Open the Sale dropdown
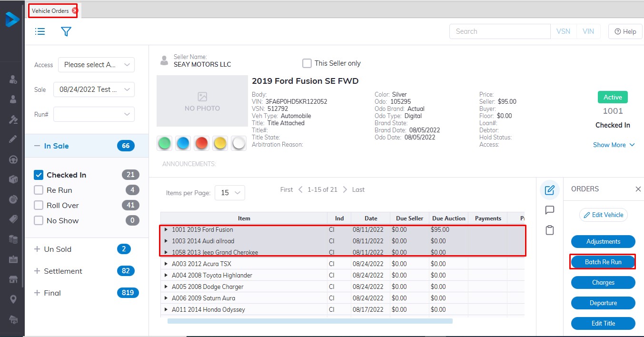This screenshot has width=644, height=337. tap(94, 89)
